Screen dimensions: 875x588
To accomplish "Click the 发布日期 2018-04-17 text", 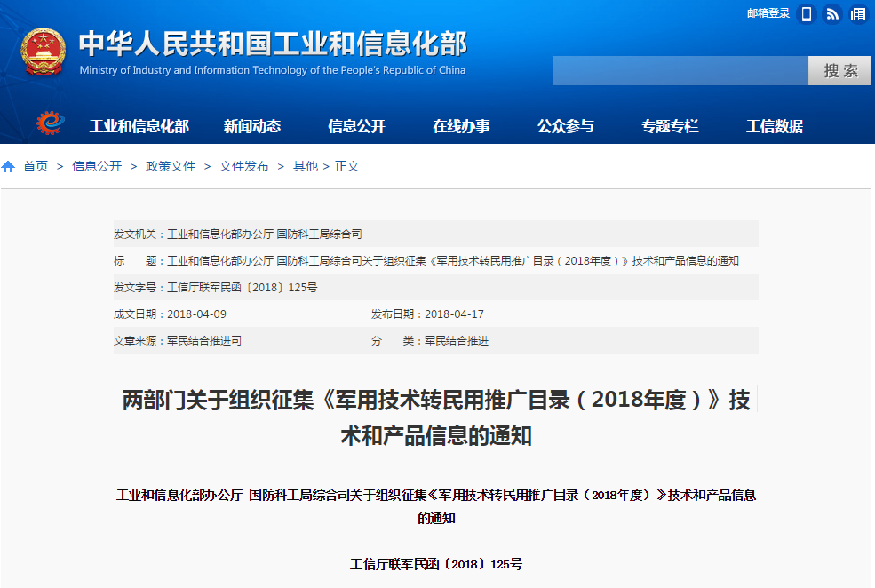I will (x=427, y=314).
